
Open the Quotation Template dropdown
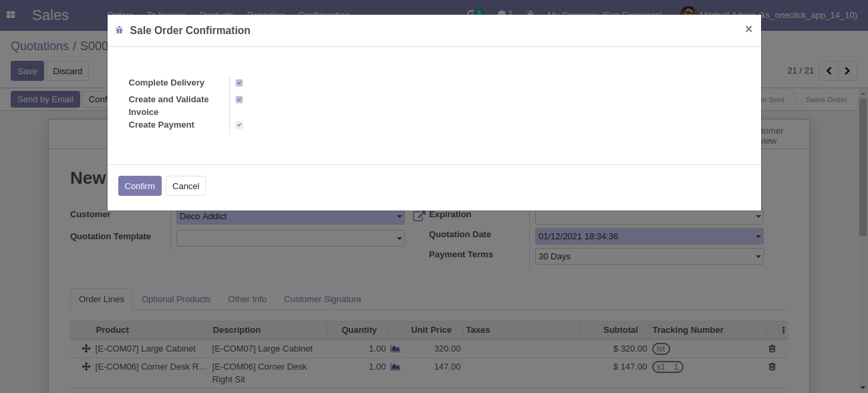[400, 238]
